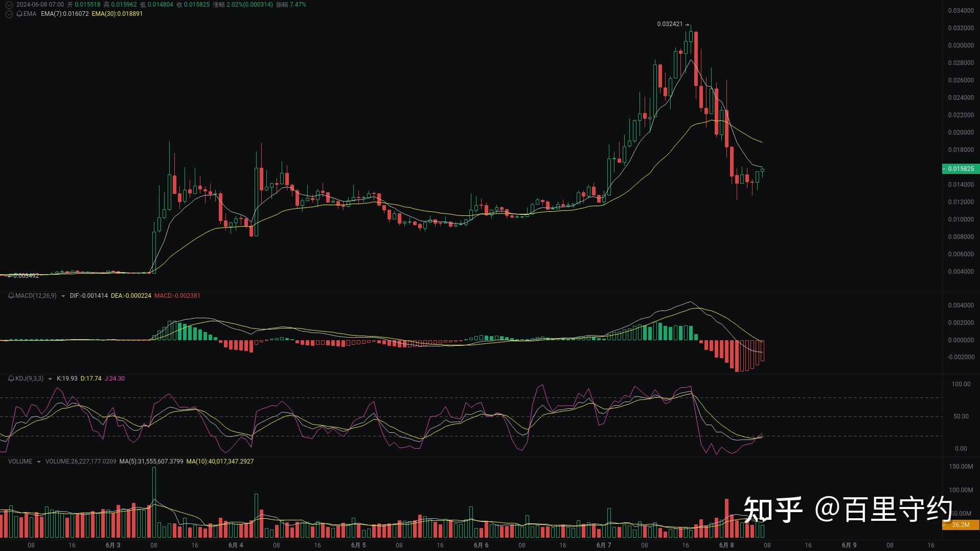Click the 6月 8 date axis label
Screen dimensions: 980x551
coord(726,545)
